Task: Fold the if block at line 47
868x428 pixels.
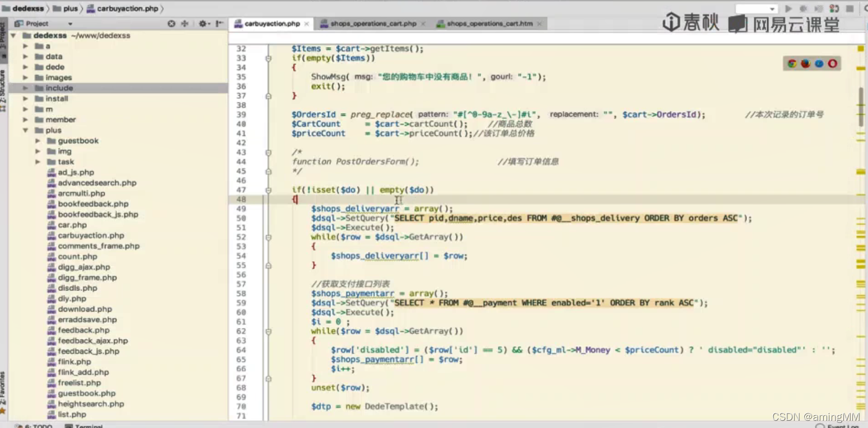Action: (268, 190)
